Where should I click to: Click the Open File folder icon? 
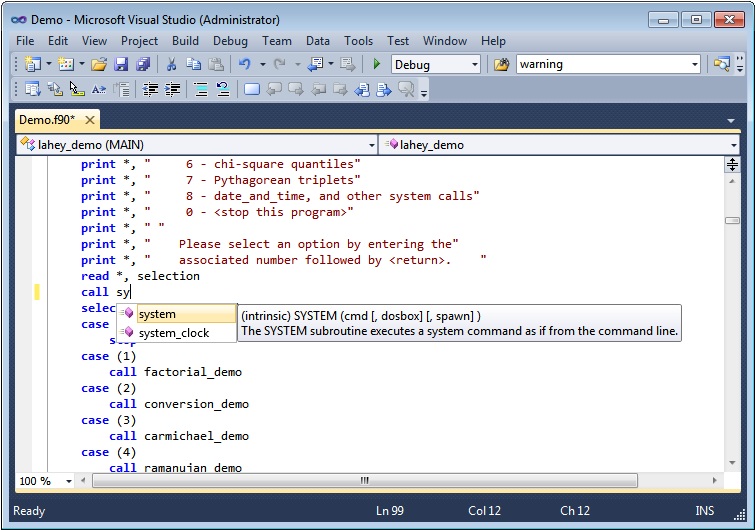pyautogui.click(x=99, y=64)
